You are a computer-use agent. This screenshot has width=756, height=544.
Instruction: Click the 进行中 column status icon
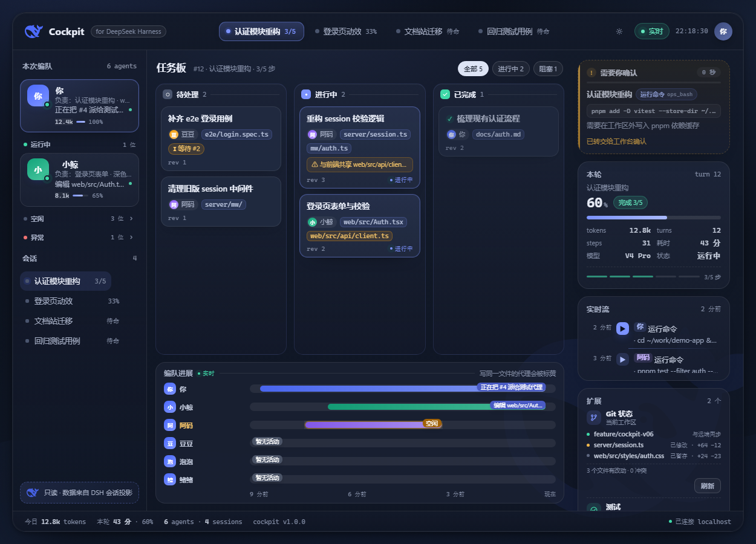[x=306, y=94]
